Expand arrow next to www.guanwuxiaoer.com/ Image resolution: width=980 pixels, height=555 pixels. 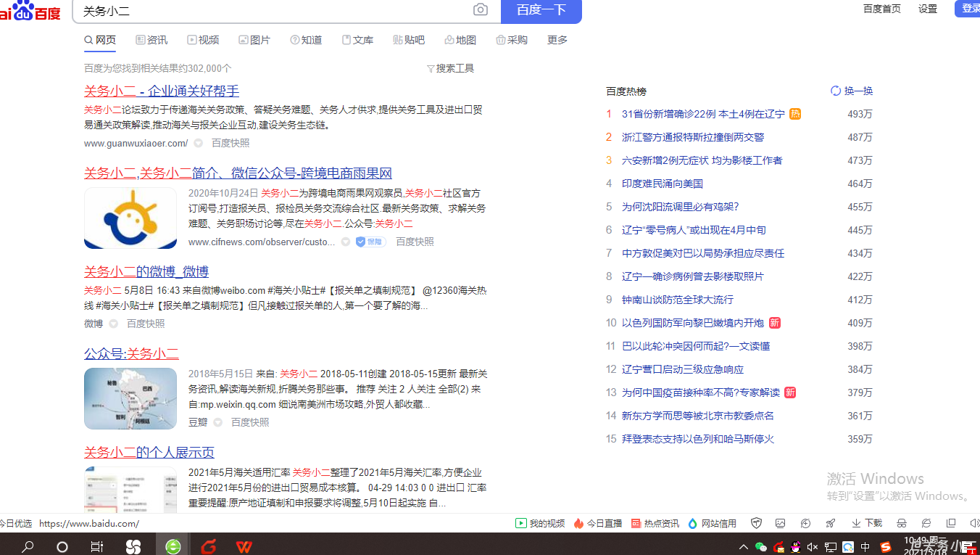(198, 144)
